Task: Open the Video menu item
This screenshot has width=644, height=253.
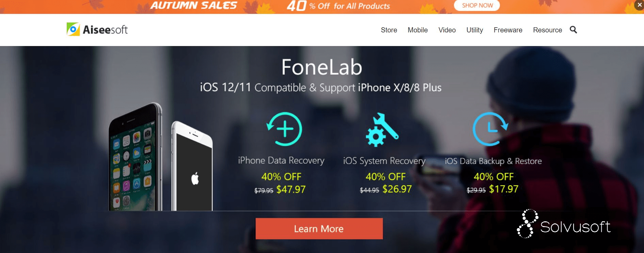Action: [x=447, y=30]
